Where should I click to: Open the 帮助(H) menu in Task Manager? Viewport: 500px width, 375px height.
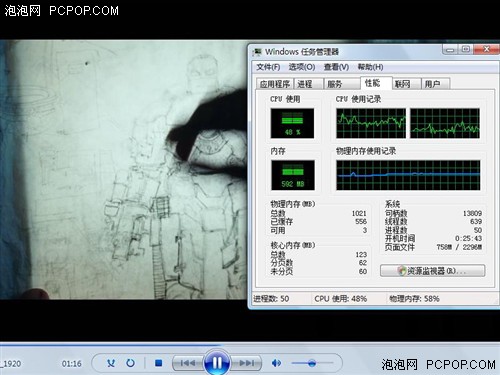click(370, 67)
